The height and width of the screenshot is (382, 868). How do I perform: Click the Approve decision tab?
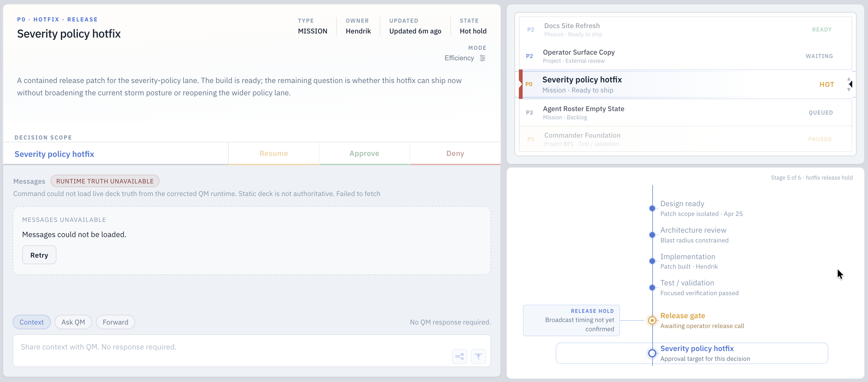click(364, 153)
